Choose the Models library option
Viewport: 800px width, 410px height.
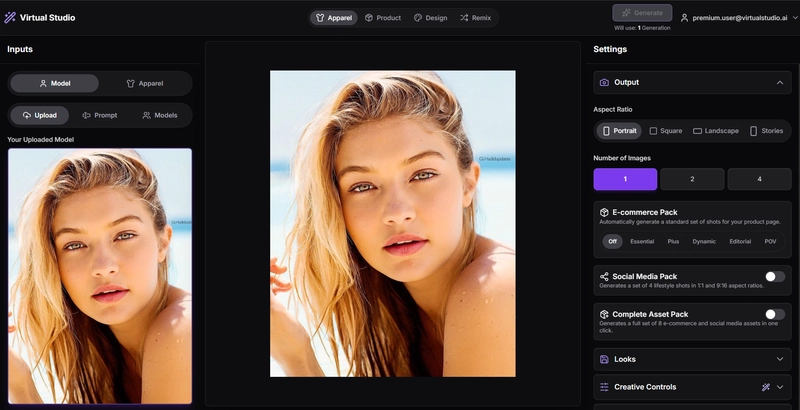[x=160, y=115]
